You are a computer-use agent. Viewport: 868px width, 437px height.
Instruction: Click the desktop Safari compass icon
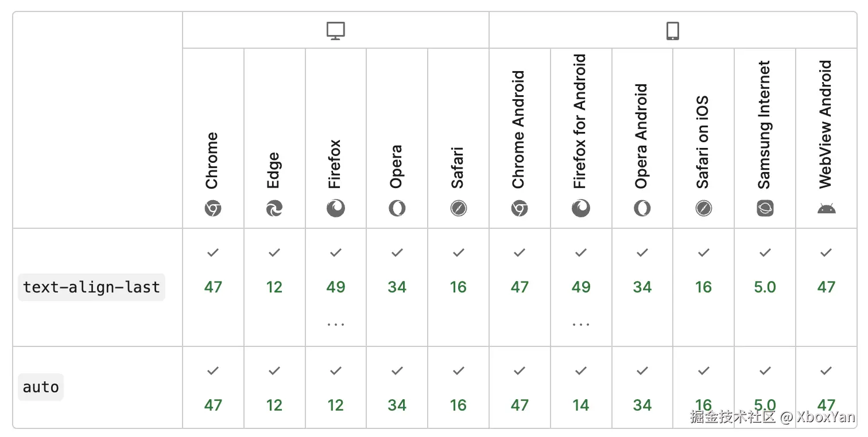click(458, 209)
